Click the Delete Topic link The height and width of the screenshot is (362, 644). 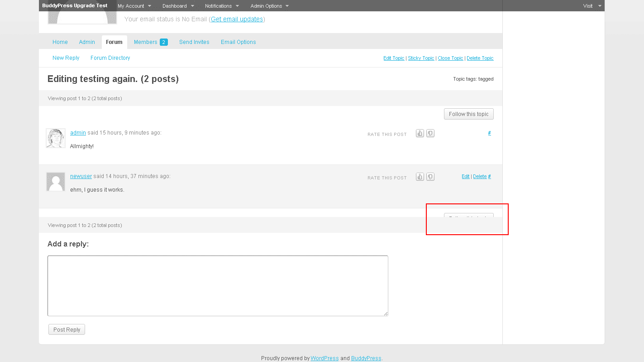[x=480, y=58]
